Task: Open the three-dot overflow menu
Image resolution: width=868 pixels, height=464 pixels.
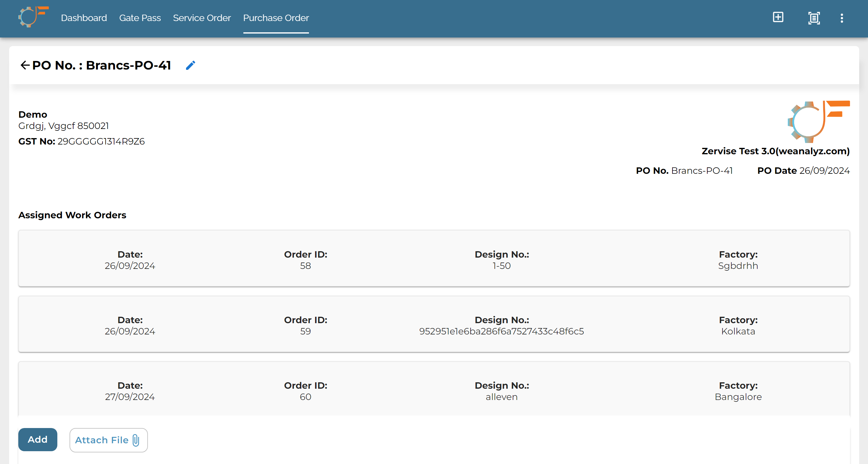Action: [842, 18]
